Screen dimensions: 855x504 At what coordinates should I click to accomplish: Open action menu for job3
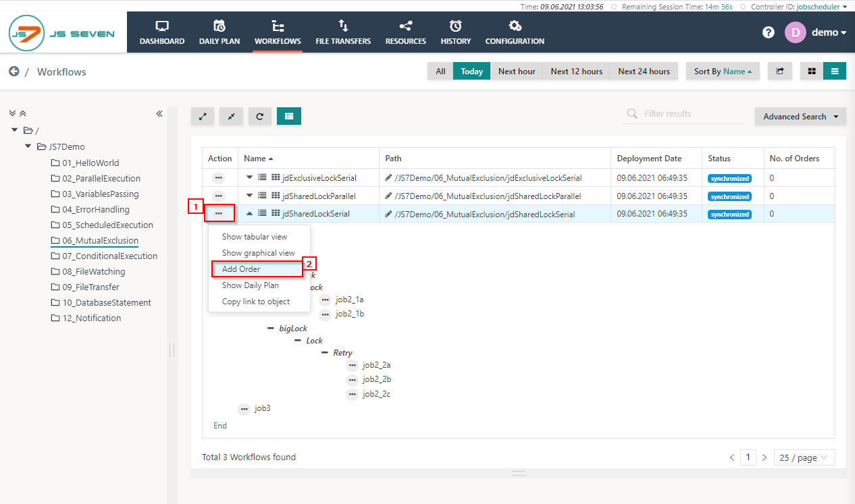coord(244,409)
